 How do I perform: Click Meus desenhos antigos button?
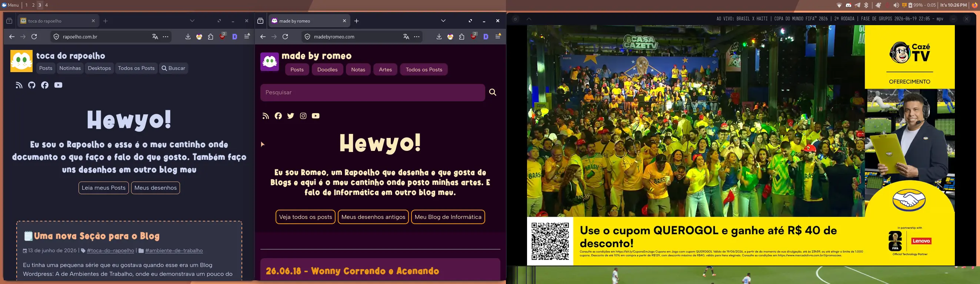[x=373, y=217]
